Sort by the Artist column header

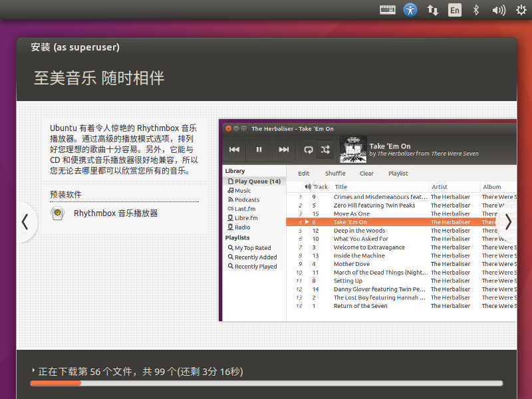455,187
